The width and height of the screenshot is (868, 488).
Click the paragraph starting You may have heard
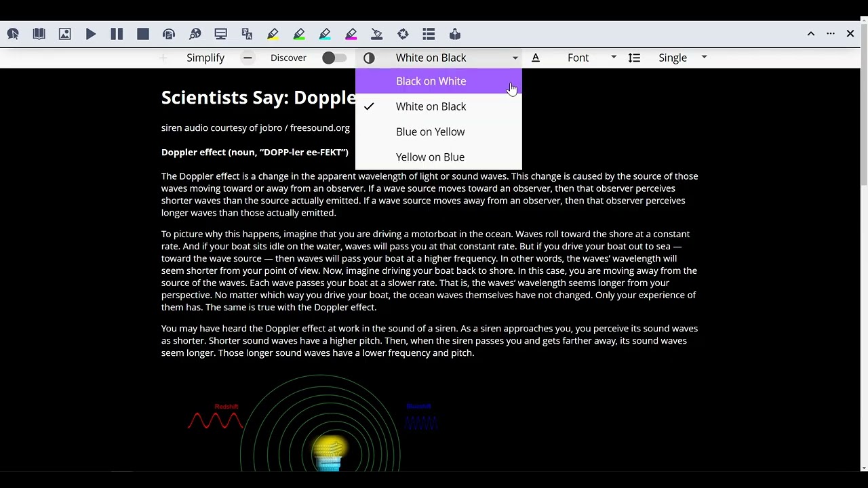(x=430, y=340)
